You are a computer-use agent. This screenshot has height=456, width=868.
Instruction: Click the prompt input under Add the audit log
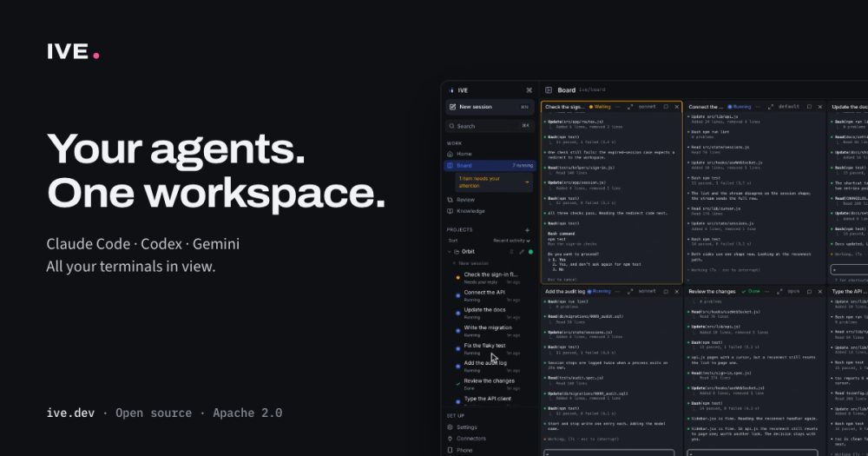point(609,453)
